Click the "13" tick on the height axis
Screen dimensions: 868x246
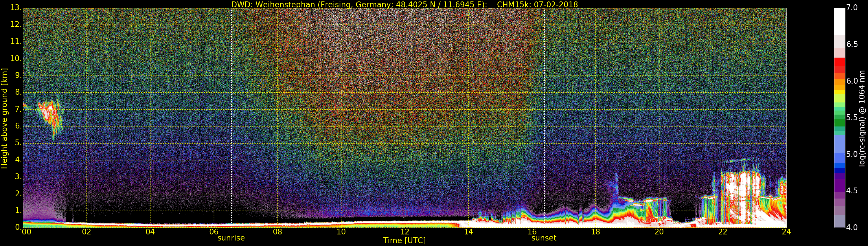point(16,8)
